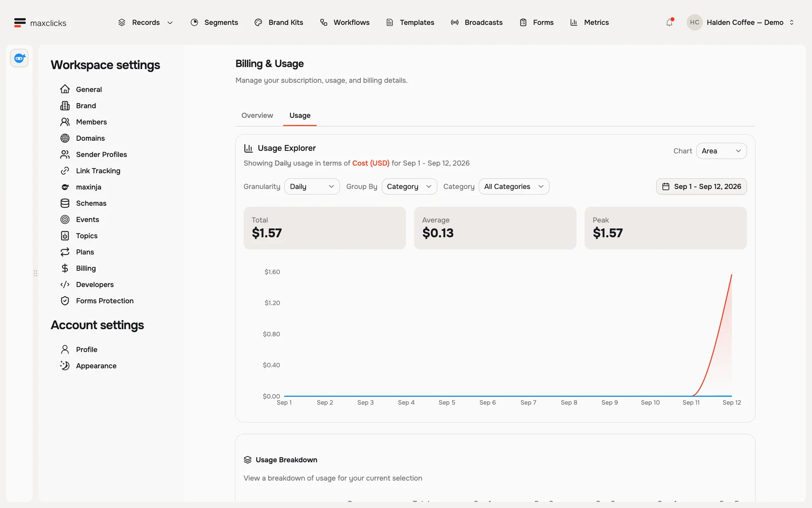
Task: Click the Domains globe icon
Action: [65, 138]
